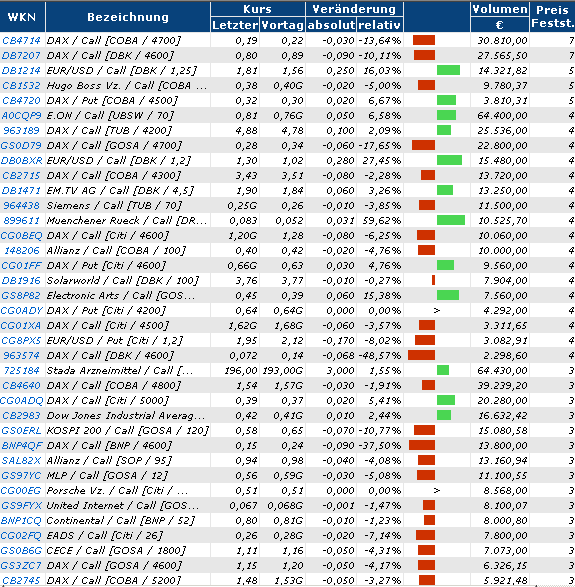Viewport: 575px width, 587px height.
Task: Sort by Volumen € column header
Action: click(x=500, y=17)
